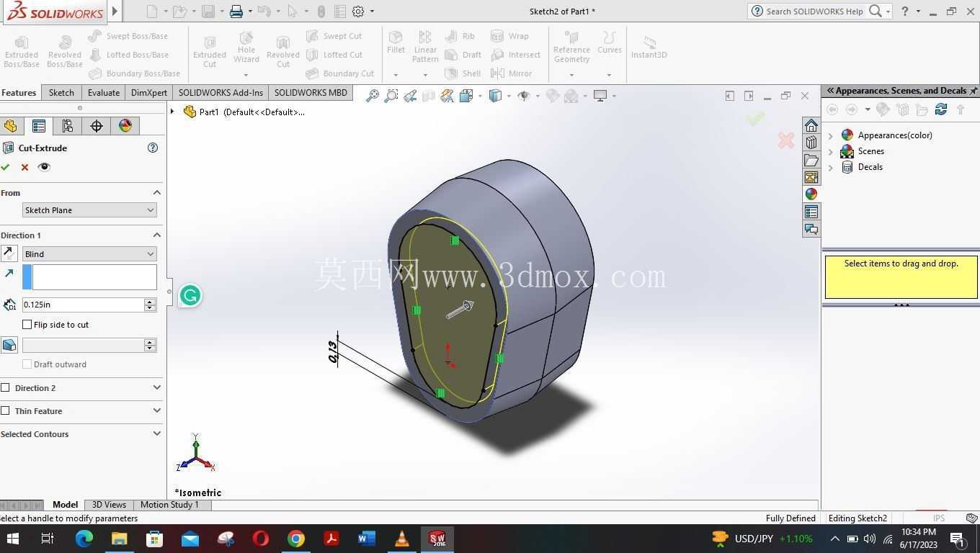Enable Thin Feature checkbox

click(5, 411)
